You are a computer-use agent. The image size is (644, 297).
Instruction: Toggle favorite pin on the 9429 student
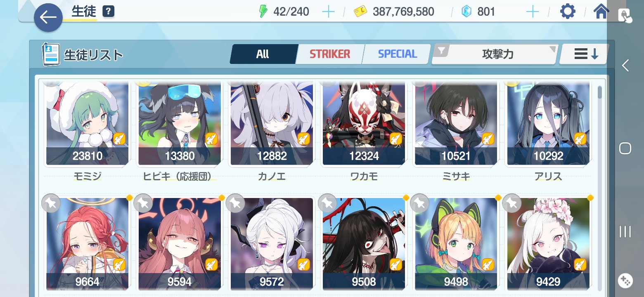(512, 203)
